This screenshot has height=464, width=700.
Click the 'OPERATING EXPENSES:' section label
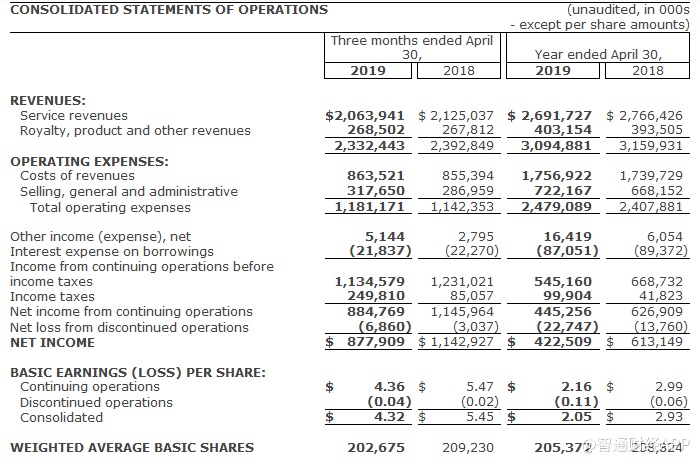pos(89,161)
